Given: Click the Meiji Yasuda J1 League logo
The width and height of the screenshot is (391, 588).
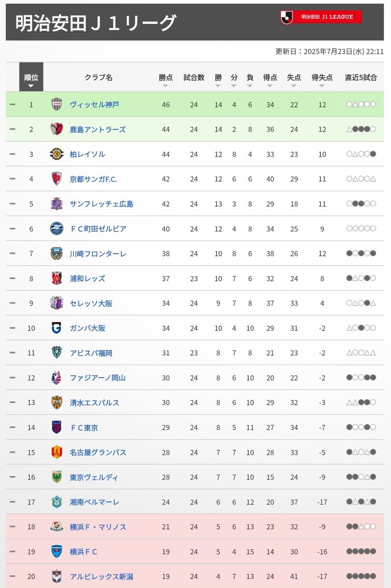Looking at the screenshot, I should pyautogui.click(x=321, y=17).
